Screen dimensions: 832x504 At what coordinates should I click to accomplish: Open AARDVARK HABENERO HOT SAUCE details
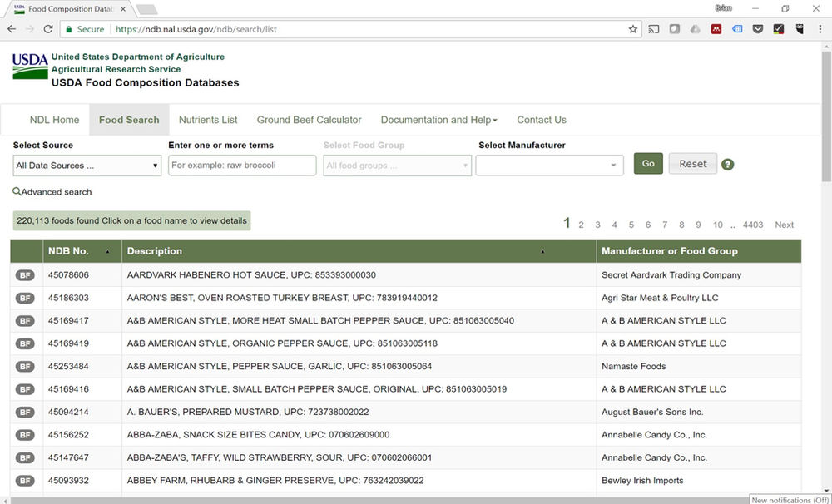point(251,275)
